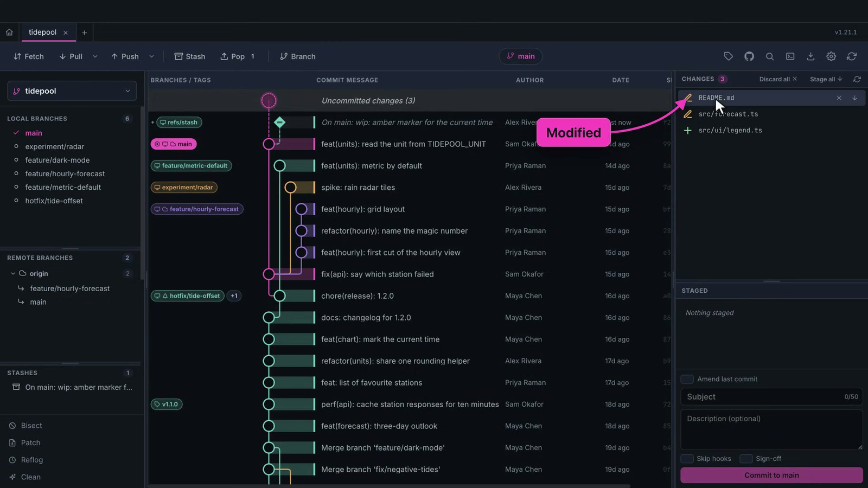The width and height of the screenshot is (868, 488).
Task: Stage README.md with its down arrow
Action: point(854,98)
